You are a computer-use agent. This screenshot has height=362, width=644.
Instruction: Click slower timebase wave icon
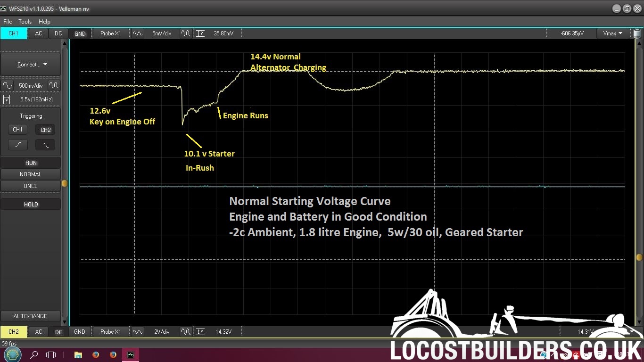pyautogui.click(x=8, y=86)
